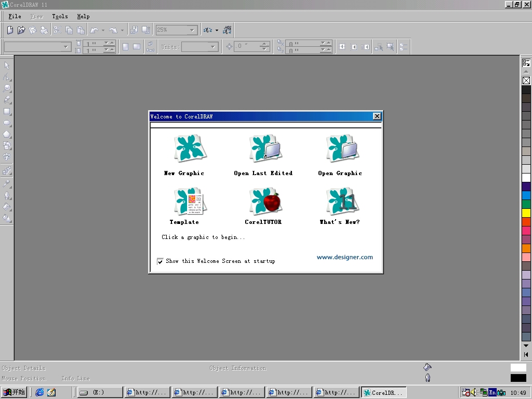Click the page width input field
The width and height of the screenshot is (532, 399).
point(94,44)
